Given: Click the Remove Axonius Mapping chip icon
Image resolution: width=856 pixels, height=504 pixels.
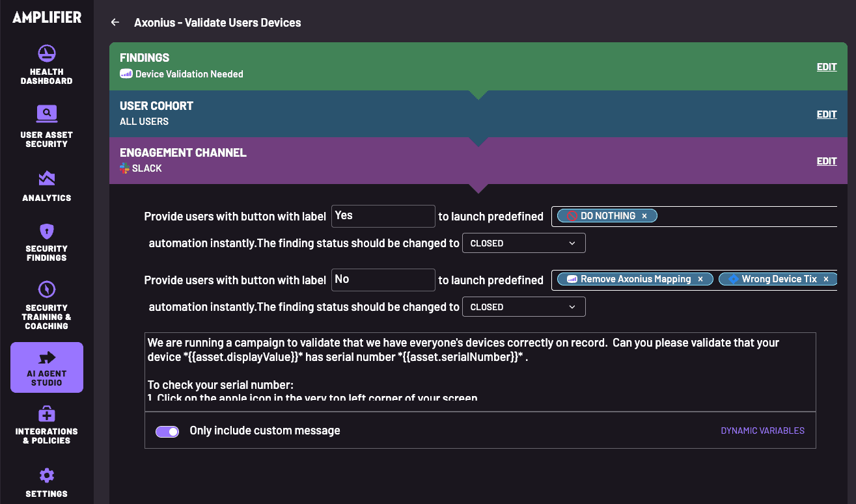Looking at the screenshot, I should 572,279.
